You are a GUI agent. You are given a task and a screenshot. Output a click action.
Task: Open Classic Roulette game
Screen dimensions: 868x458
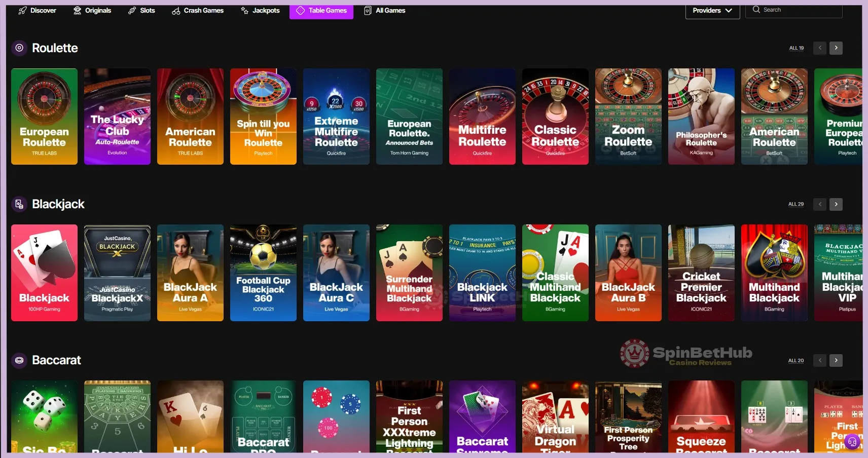point(555,117)
